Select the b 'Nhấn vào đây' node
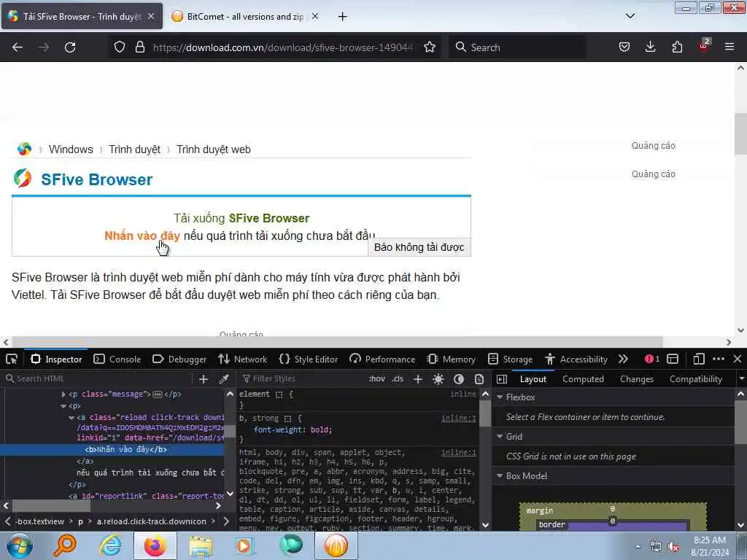The height and width of the screenshot is (560, 747). [x=125, y=449]
